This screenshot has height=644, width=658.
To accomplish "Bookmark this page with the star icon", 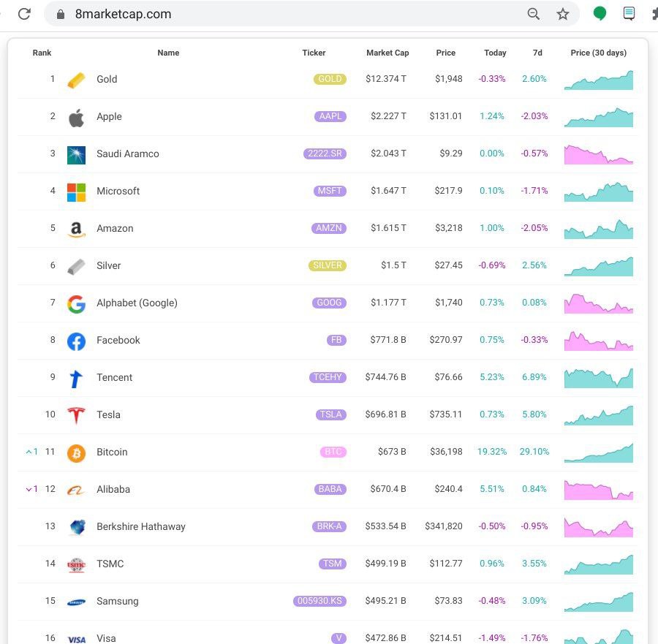I will (x=563, y=14).
